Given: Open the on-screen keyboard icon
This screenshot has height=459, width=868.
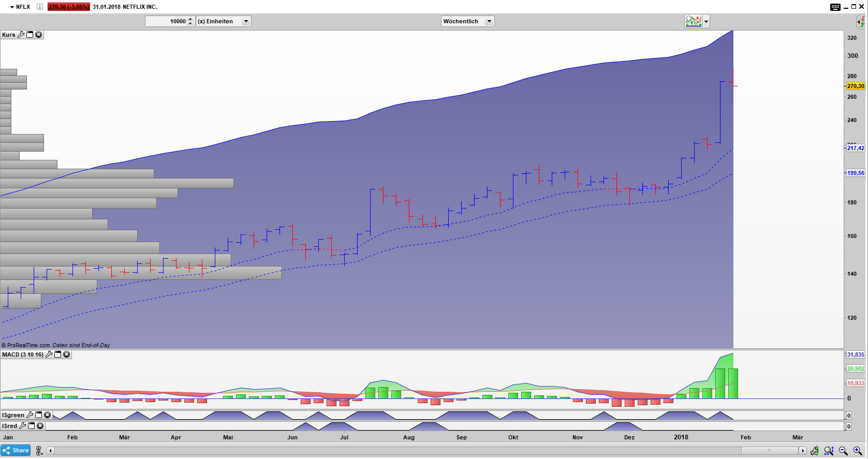Looking at the screenshot, I should point(835,7).
